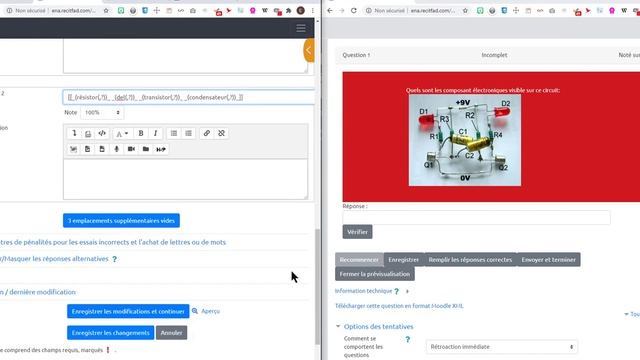Focus answer field containing résistor pattern
The height and width of the screenshot is (360, 640).
[x=189, y=97]
